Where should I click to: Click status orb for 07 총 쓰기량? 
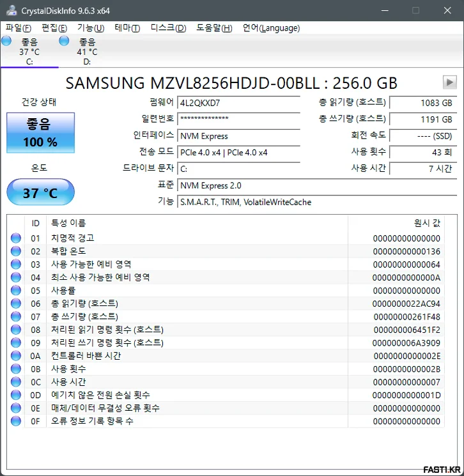point(16,317)
